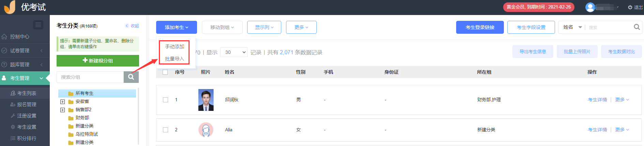Toggle the select-all checkbox in table header
This screenshot has width=644, height=146.
click(165, 72)
